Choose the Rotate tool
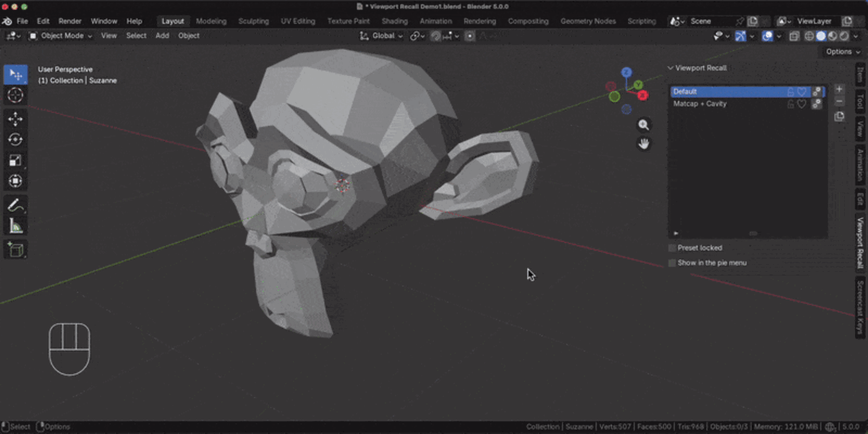Screen dimensions: 868x434 15,140
